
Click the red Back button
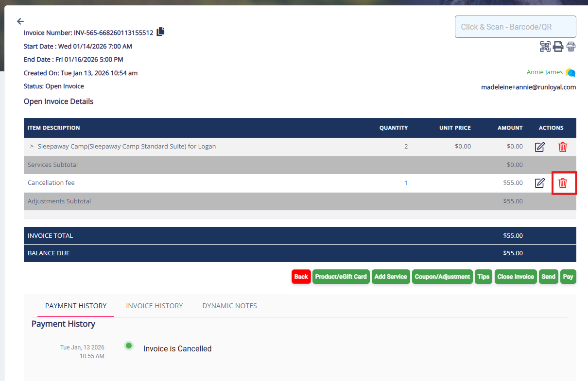point(301,277)
